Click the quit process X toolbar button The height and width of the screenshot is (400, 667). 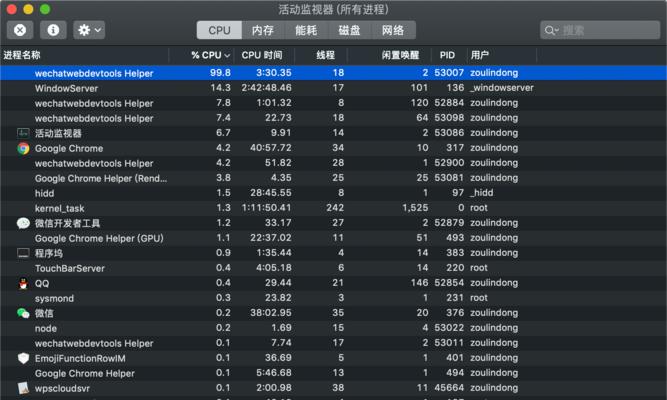tap(20, 30)
